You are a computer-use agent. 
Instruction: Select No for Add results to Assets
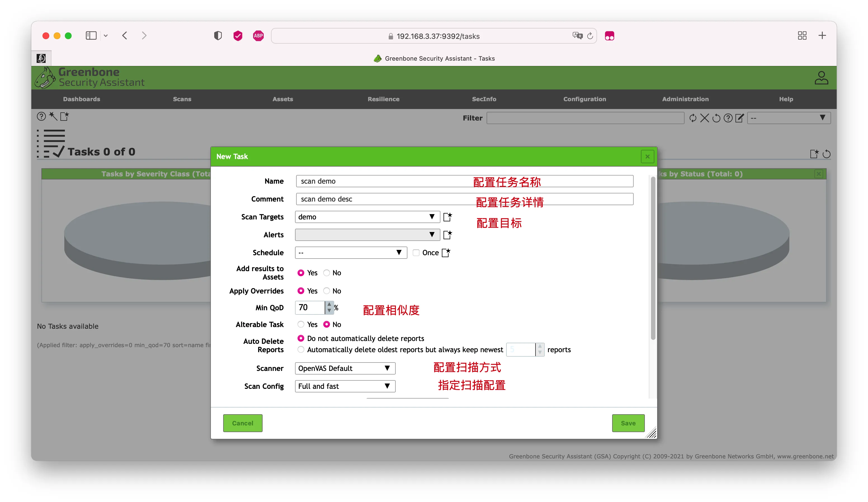coord(327,273)
